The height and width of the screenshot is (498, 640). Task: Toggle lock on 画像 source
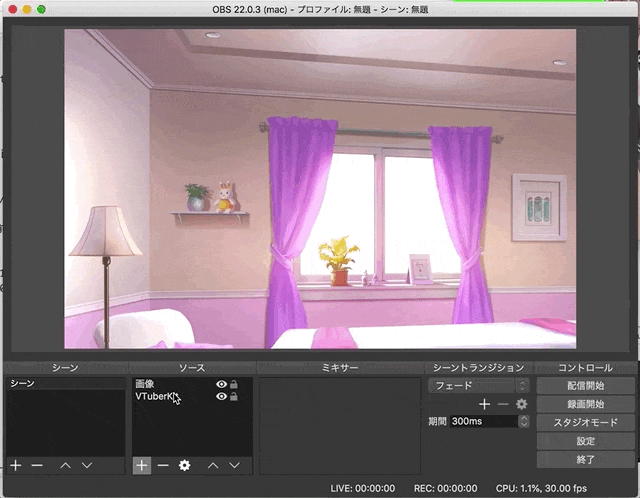(234, 384)
